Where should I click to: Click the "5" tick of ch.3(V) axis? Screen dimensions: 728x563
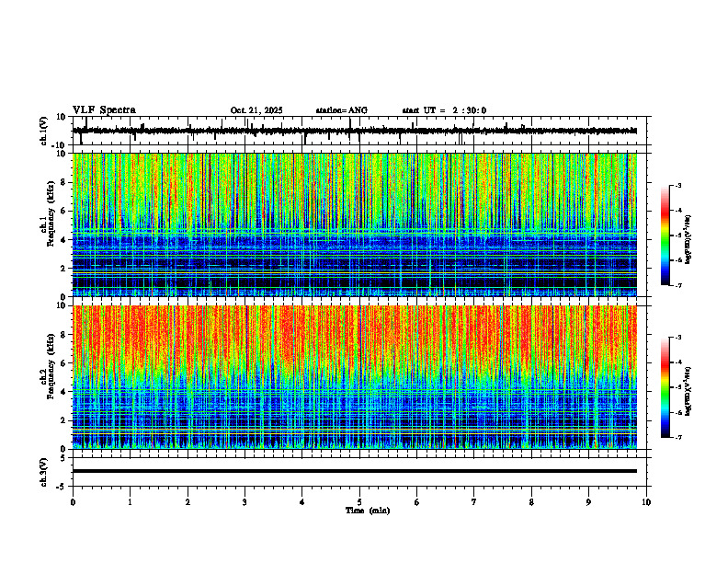64,458
